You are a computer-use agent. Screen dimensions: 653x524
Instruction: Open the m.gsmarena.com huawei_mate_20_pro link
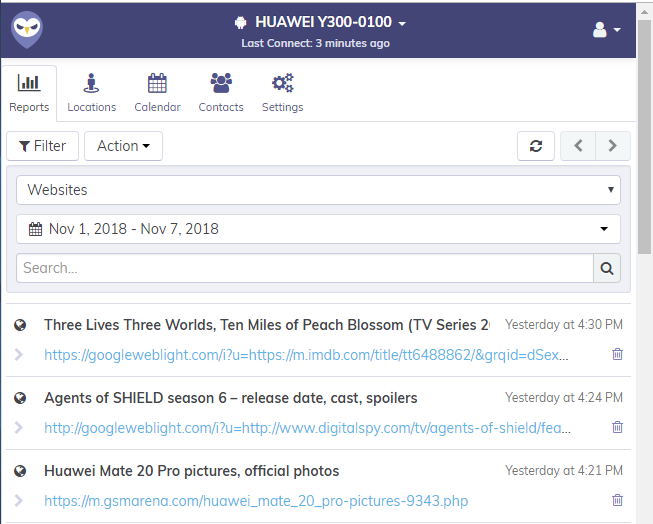tap(256, 501)
